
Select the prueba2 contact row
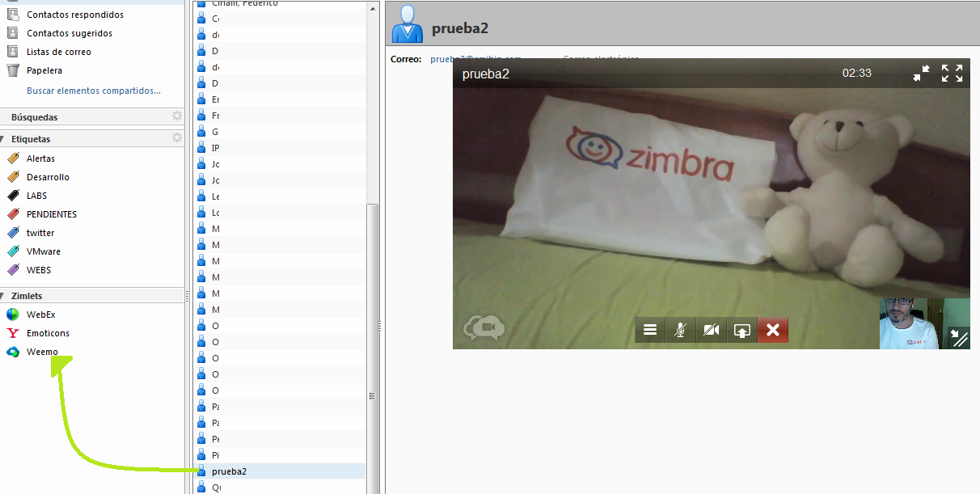pyautogui.click(x=280, y=471)
